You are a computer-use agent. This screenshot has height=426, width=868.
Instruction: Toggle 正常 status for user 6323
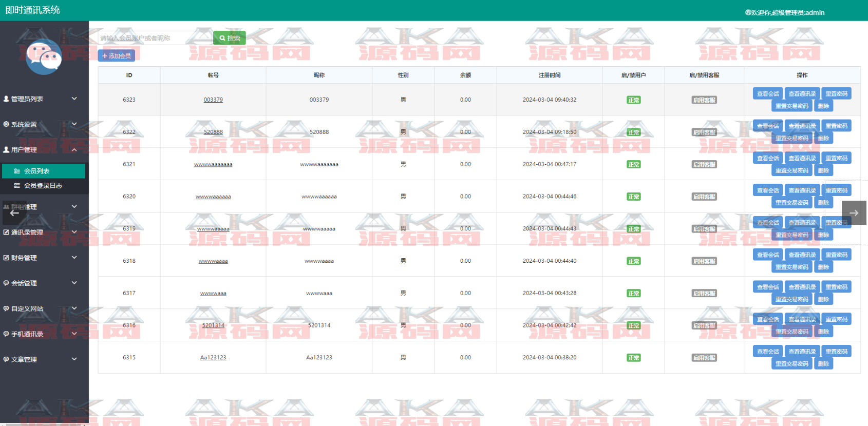click(633, 100)
